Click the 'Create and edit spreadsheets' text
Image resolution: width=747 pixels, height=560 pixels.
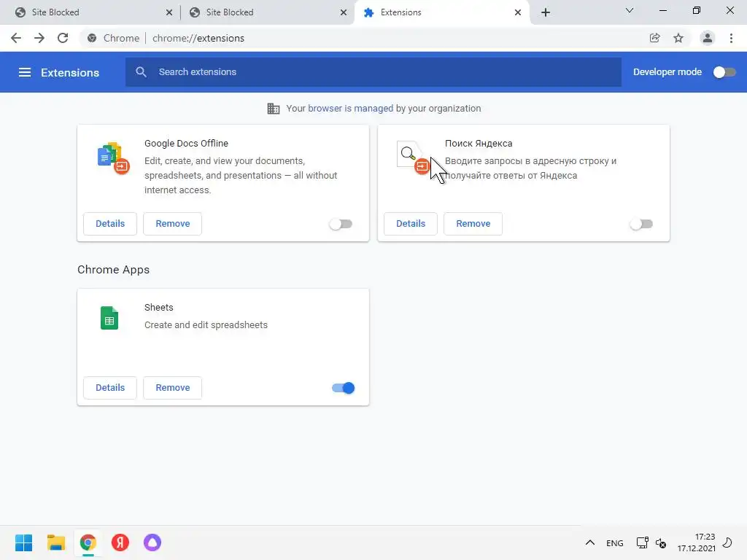tap(206, 324)
